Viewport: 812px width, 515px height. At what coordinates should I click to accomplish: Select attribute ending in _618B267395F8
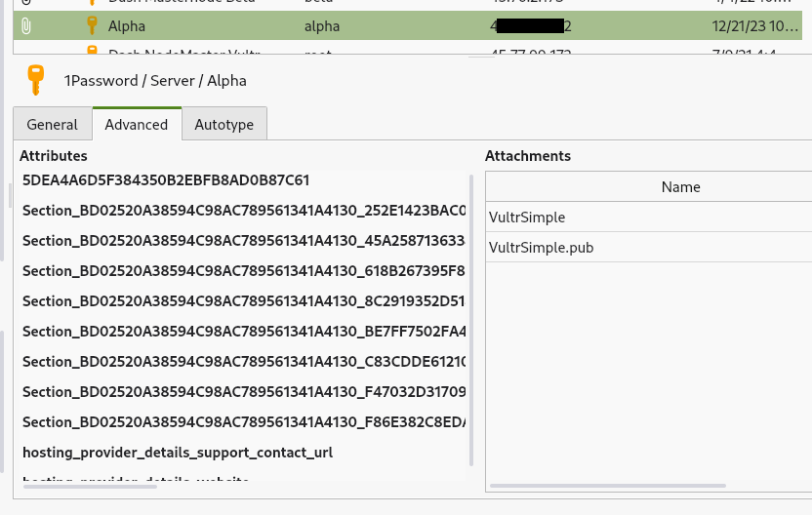(x=243, y=271)
